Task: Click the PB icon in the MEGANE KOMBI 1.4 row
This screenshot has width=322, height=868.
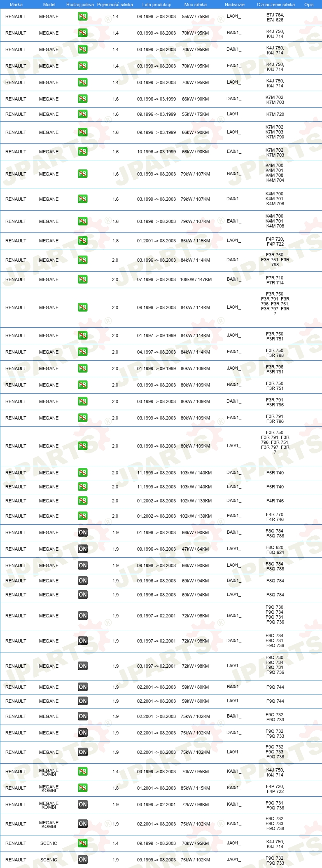Action: [x=82, y=772]
